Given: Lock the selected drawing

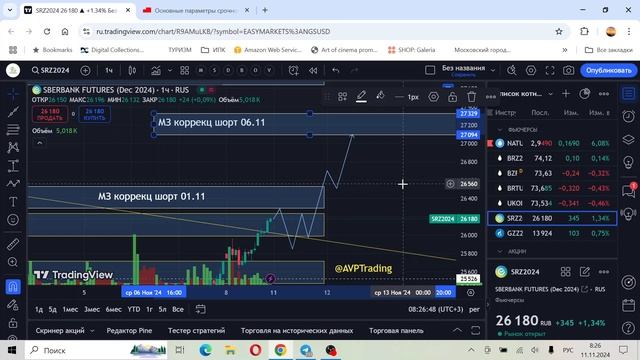Looking at the screenshot, I should click(452, 97).
